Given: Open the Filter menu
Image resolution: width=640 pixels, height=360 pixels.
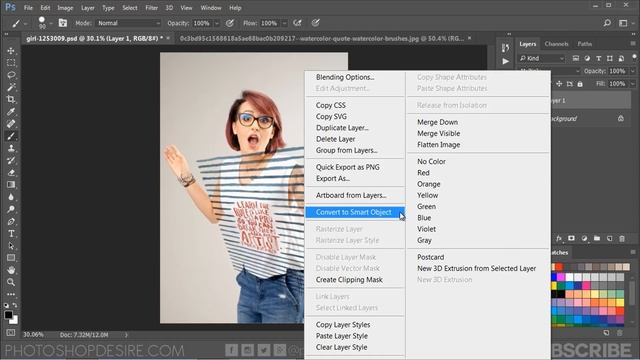Looking at the screenshot, I should (x=151, y=8).
